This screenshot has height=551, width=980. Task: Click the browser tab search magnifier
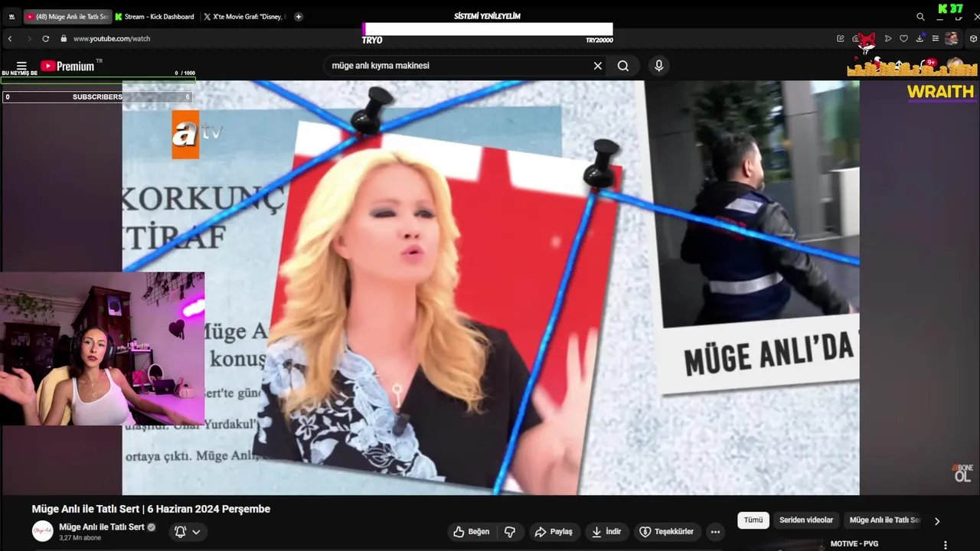(920, 16)
